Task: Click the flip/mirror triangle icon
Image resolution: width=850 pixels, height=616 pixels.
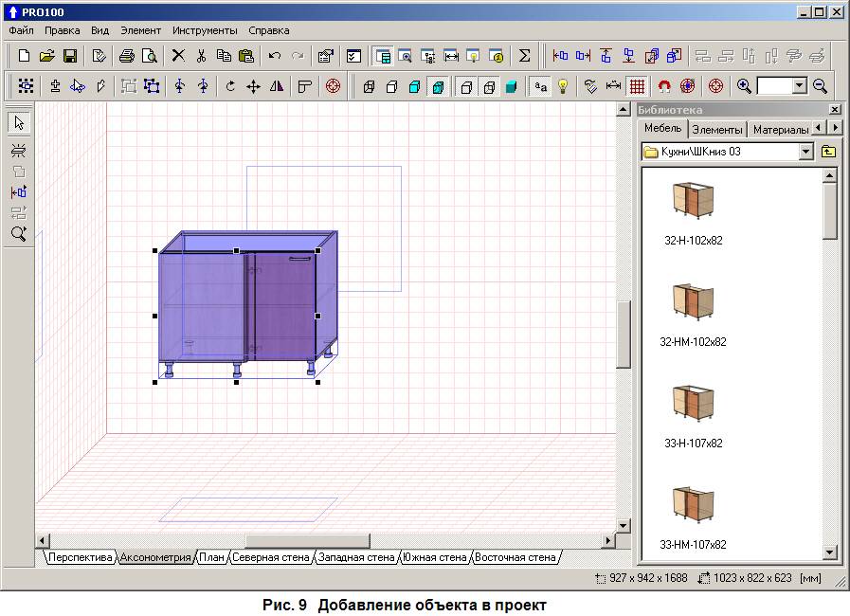Action: point(277,86)
